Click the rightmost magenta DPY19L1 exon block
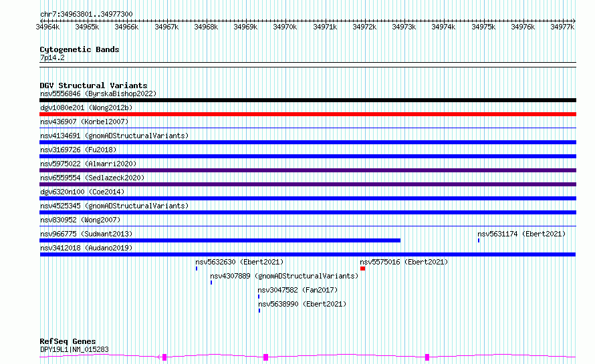The image size is (595, 364). tap(427, 357)
